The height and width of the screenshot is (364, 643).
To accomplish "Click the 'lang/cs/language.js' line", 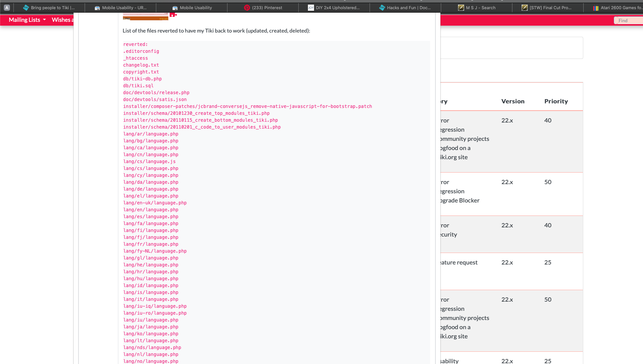I will pos(149,162).
